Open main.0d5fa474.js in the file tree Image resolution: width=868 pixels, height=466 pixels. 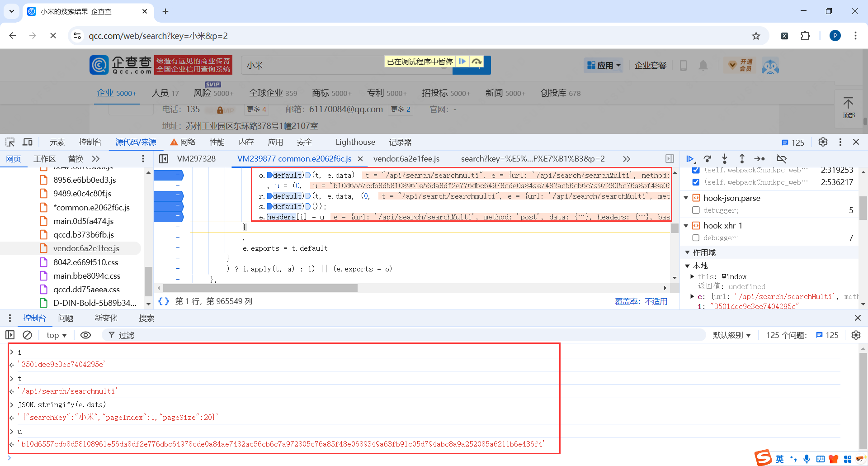tap(83, 221)
